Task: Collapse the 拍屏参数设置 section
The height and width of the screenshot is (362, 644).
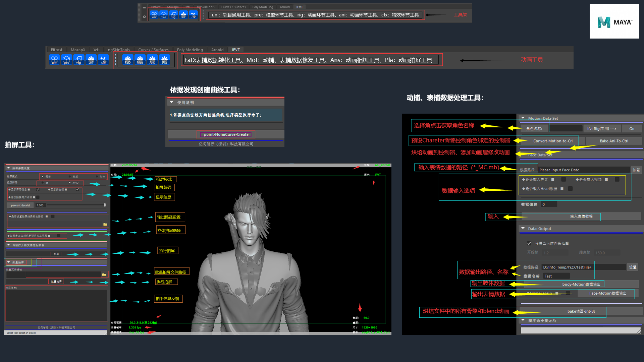Action: click(8, 168)
